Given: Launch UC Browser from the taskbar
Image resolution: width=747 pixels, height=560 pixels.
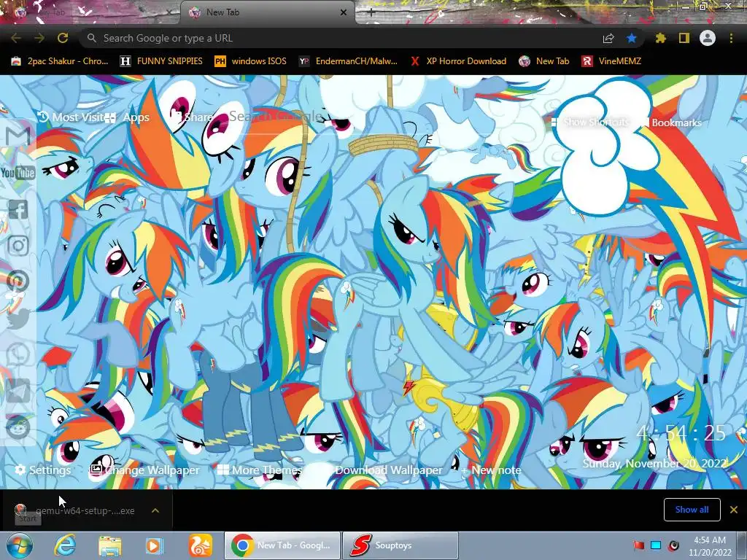Looking at the screenshot, I should [200, 545].
